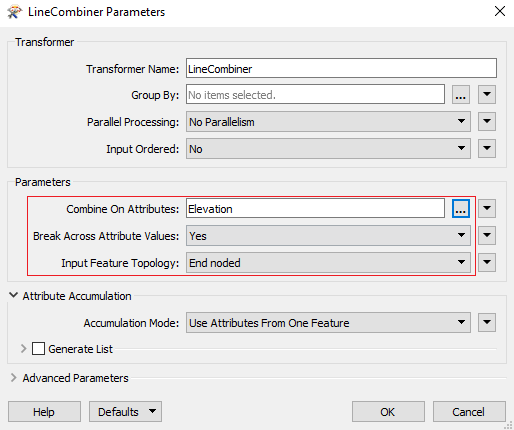
Task: Click the Group By input field
Action: [x=315, y=95]
